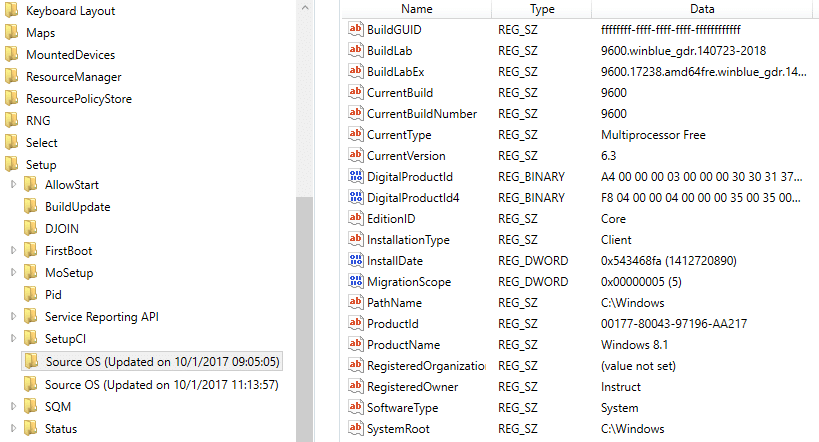Click the data cell 0x00000005 (5)
Viewport: 819px width, 442px height.
[641, 282]
